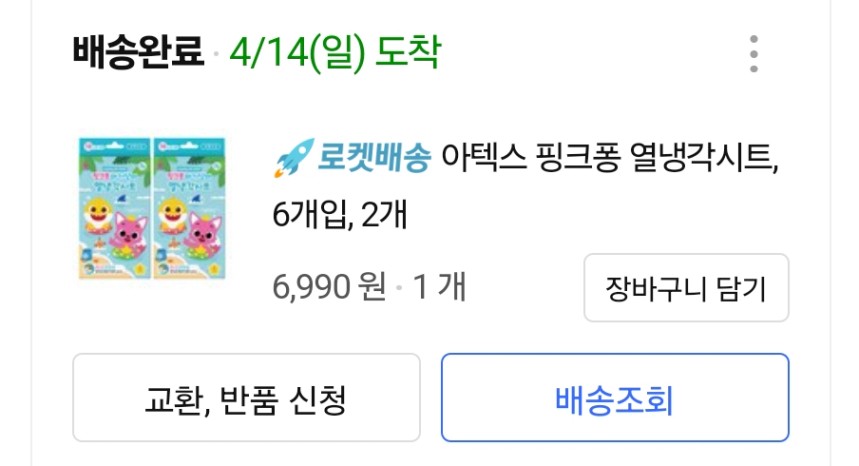Screen dimensions: 859x466
Task: Track delivery with 배송조회 button
Action: [615, 398]
